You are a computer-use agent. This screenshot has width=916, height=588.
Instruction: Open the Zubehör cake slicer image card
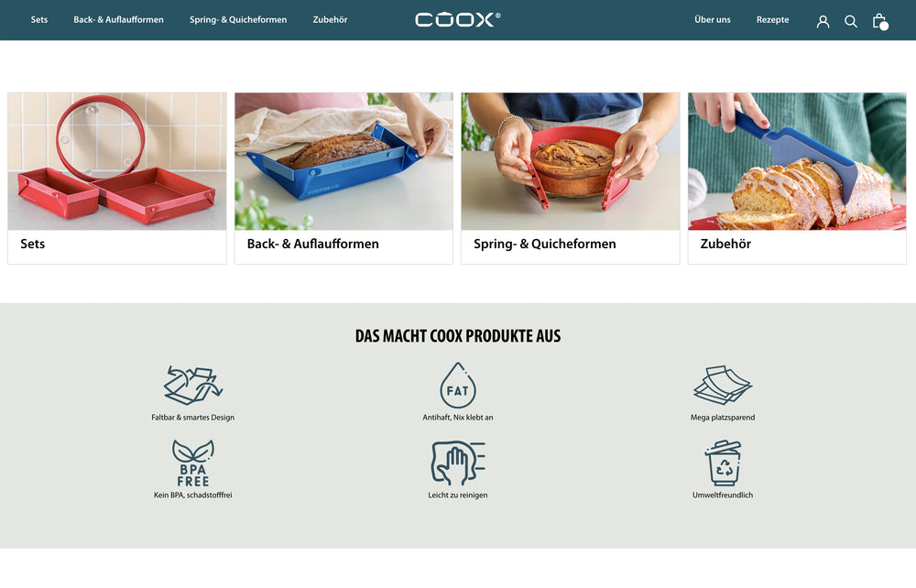click(797, 161)
